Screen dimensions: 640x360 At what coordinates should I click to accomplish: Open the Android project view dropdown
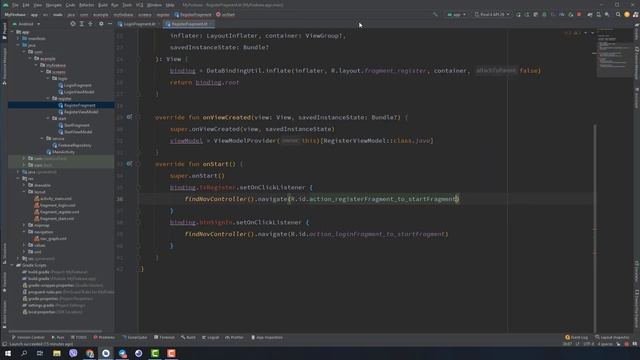pos(27,24)
